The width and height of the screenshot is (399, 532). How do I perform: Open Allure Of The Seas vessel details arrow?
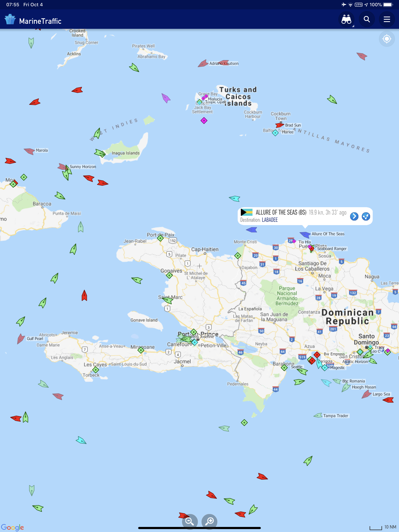click(x=354, y=216)
